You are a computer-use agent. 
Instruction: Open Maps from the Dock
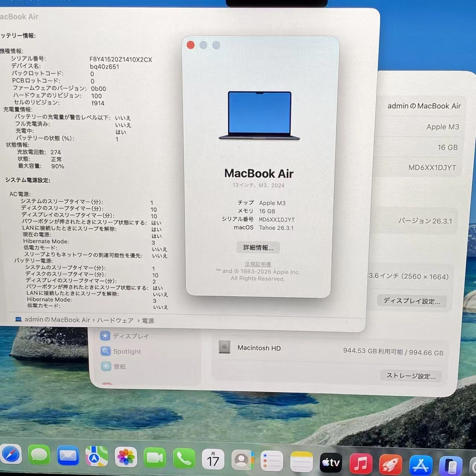coord(97,457)
